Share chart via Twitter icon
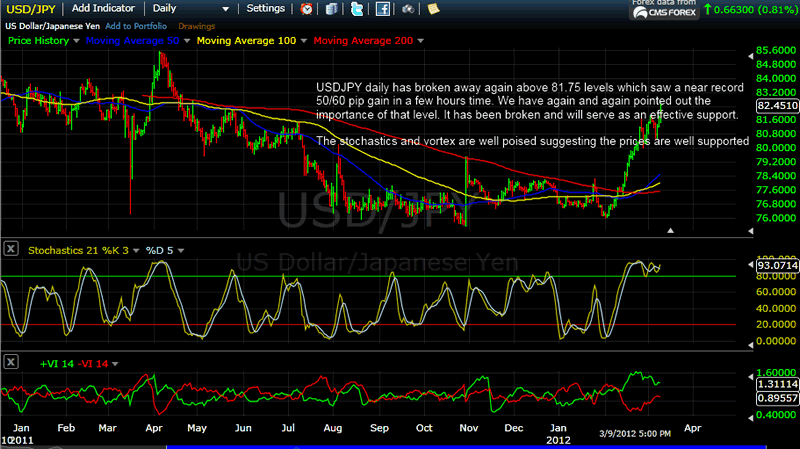Image resolution: width=800 pixels, height=449 pixels. [x=358, y=8]
